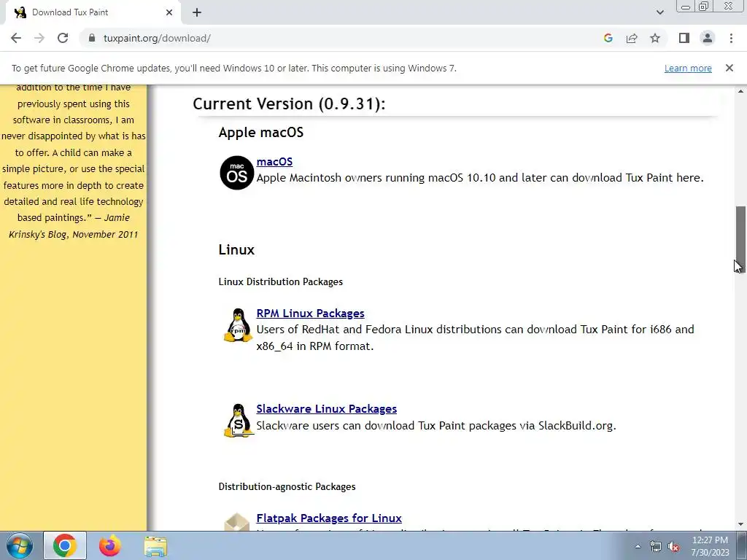Open Windows Explorer from the taskbar
This screenshot has width=747, height=560.
pos(155,547)
